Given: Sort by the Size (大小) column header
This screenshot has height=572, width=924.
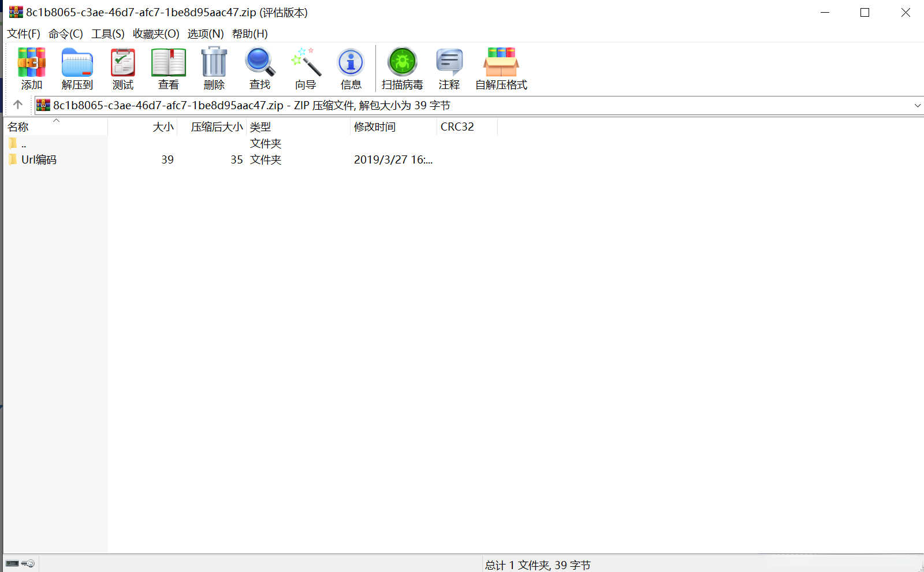Looking at the screenshot, I should 143,127.
